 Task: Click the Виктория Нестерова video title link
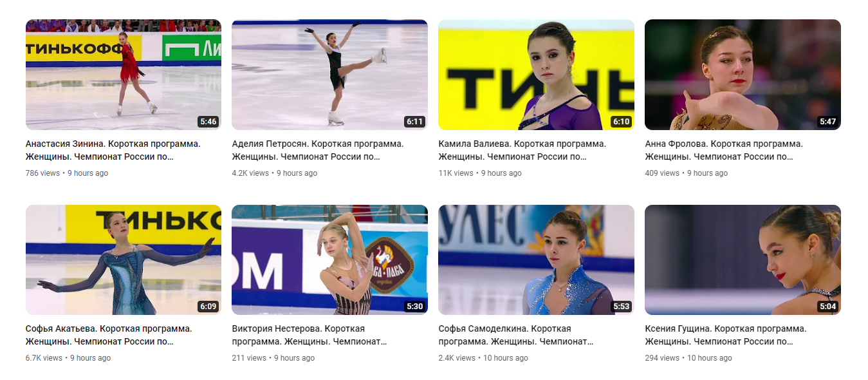(x=309, y=335)
